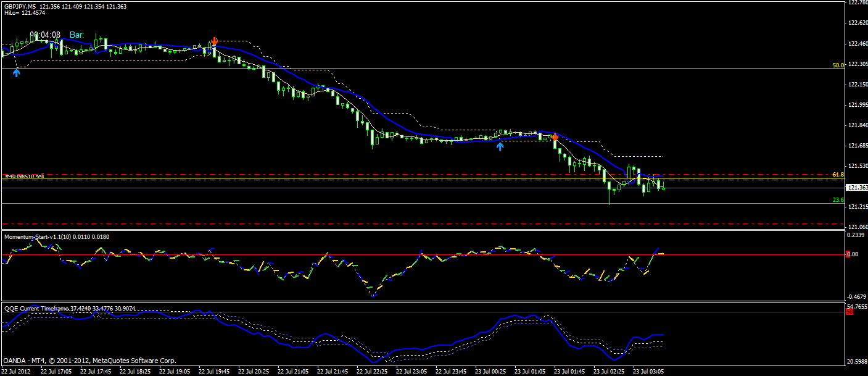Click the 22 Jul 18:25 time label

point(135,372)
